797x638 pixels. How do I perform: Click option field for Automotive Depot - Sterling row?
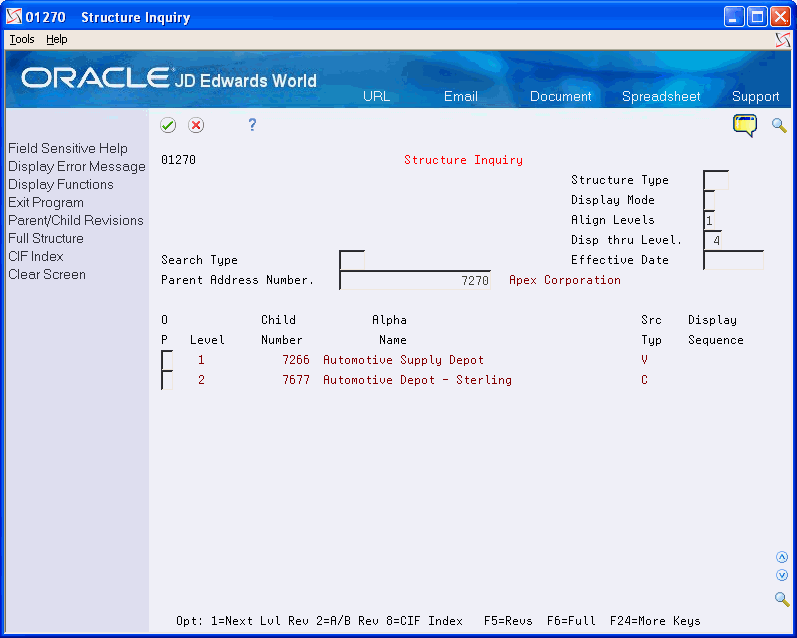click(x=167, y=380)
